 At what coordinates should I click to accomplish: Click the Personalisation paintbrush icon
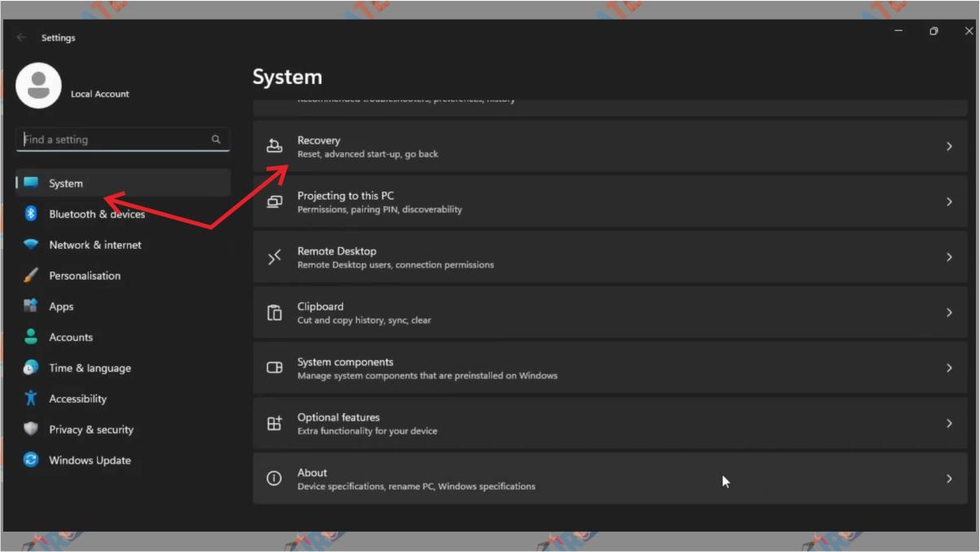(x=31, y=276)
